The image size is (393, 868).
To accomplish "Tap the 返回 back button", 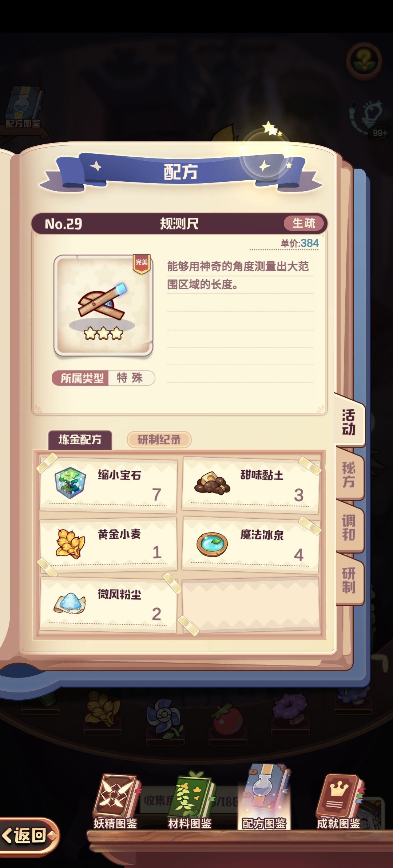I will 28,835.
